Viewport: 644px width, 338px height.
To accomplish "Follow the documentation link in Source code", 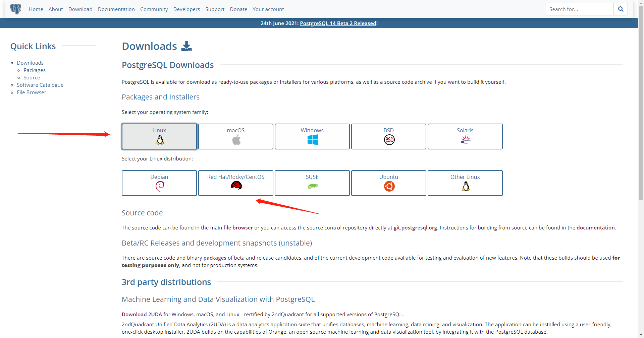I will pyautogui.click(x=596, y=228).
